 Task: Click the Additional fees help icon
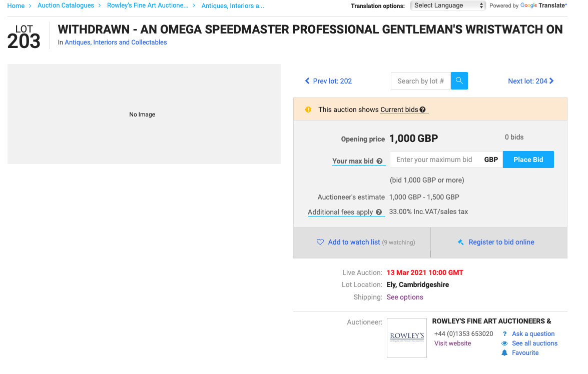pos(379,212)
